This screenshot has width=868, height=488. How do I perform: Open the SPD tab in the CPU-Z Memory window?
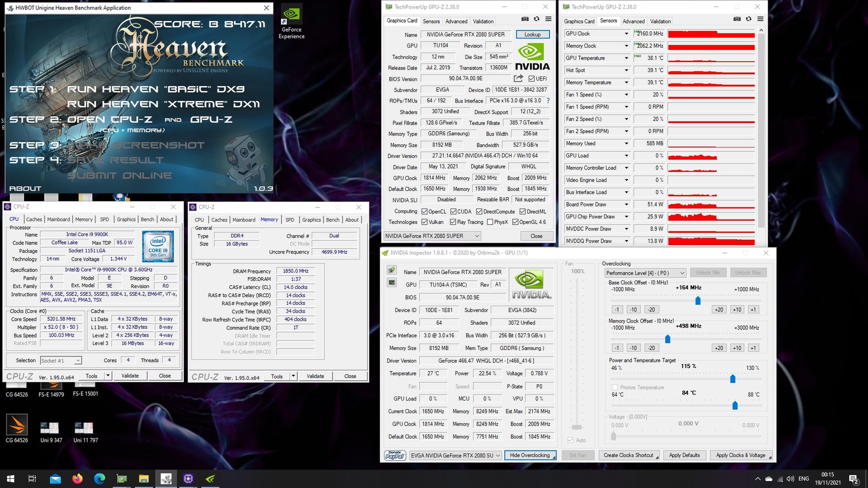(290, 220)
